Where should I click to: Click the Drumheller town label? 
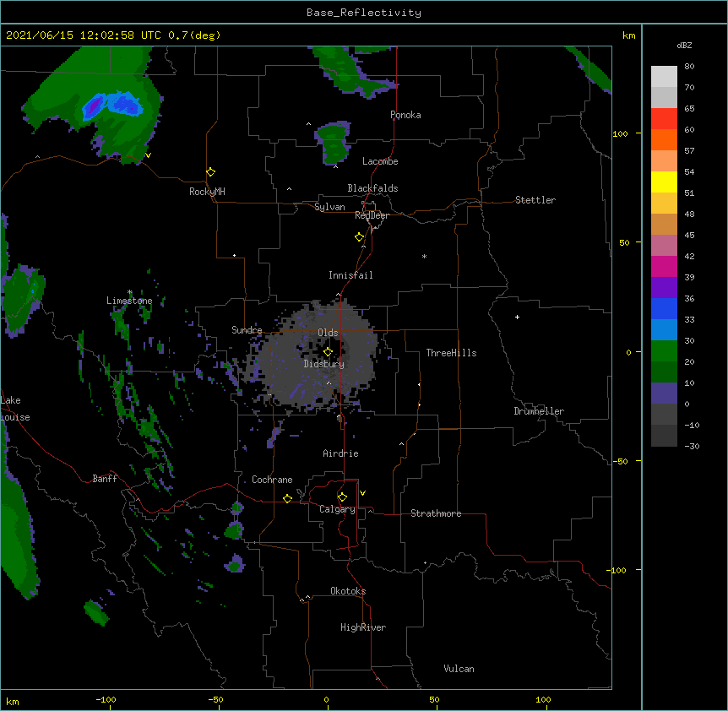click(x=539, y=411)
